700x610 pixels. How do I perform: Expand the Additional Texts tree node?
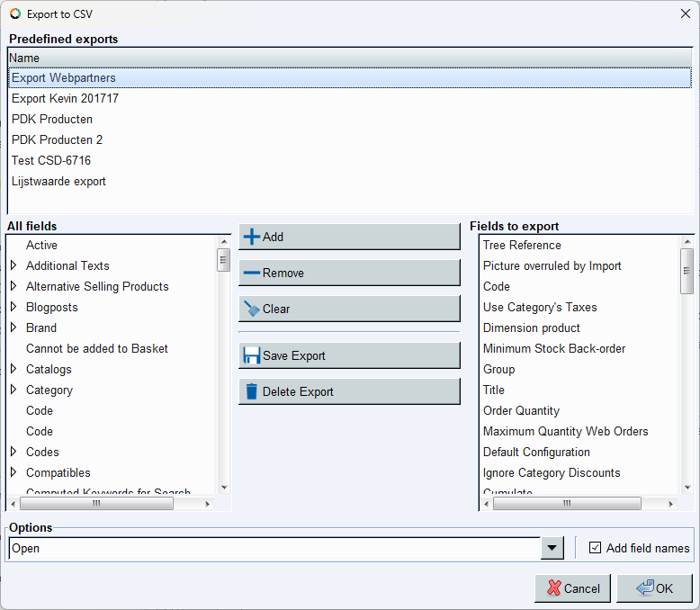point(13,265)
